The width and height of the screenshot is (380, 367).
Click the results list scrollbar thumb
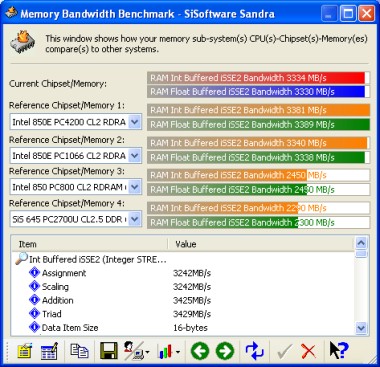[361, 254]
